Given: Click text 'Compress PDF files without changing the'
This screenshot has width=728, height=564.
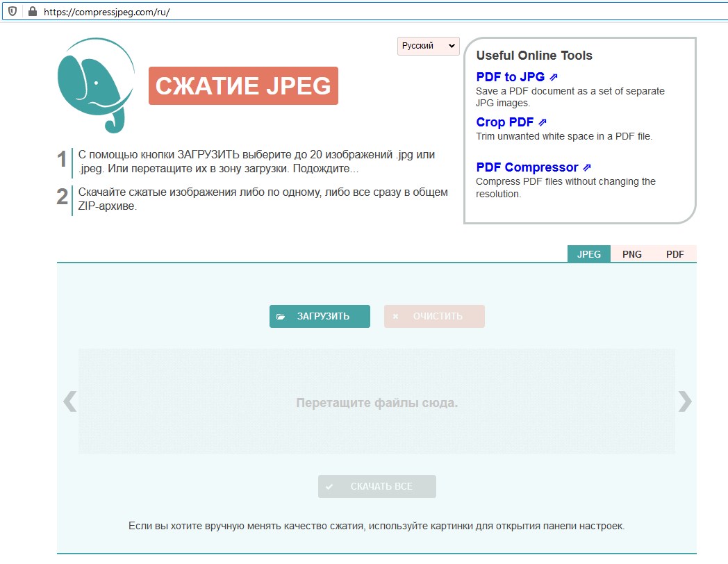Looking at the screenshot, I should pos(565,181).
